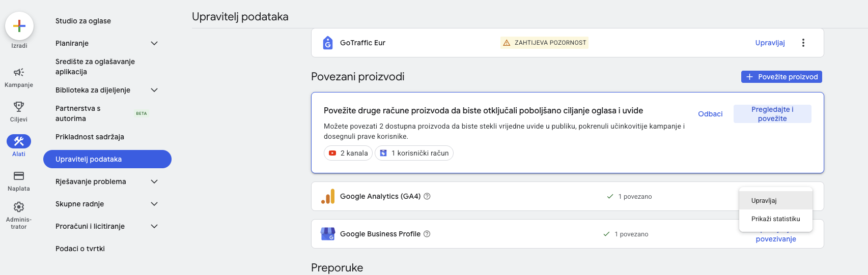Open Administrator gear icon in sidebar
The image size is (868, 275).
(x=19, y=207)
